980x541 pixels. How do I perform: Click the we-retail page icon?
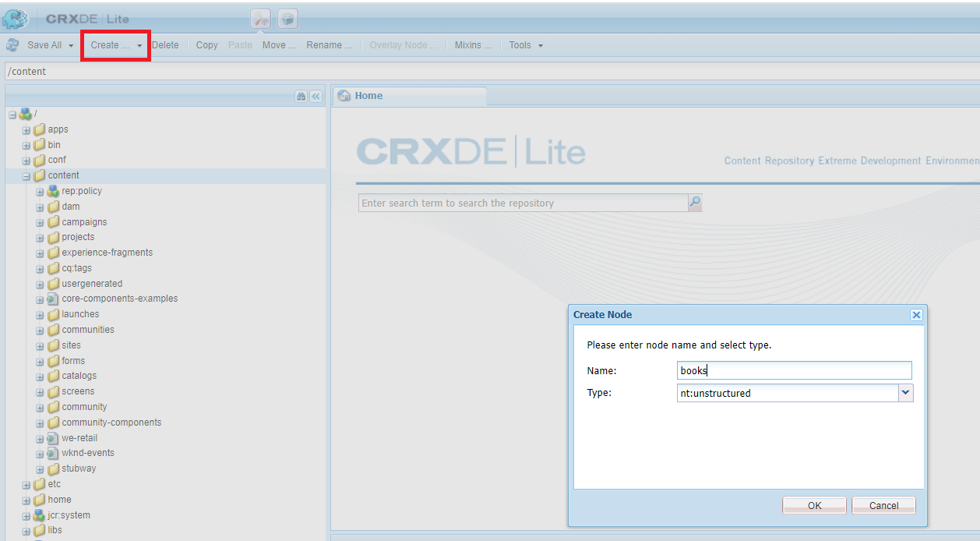coord(53,438)
